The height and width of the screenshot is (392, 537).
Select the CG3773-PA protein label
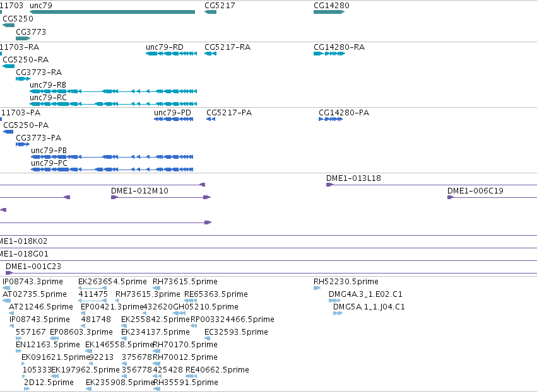tap(38, 138)
